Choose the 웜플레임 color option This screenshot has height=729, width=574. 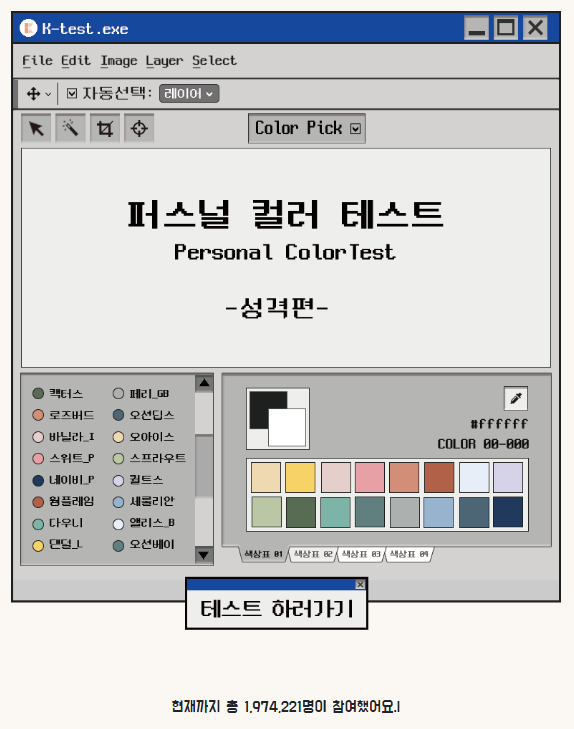coord(63,501)
